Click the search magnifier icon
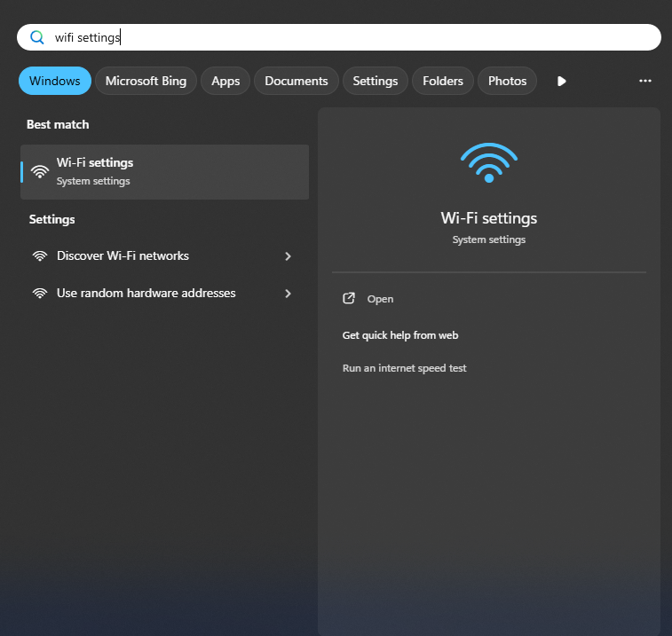 click(37, 37)
